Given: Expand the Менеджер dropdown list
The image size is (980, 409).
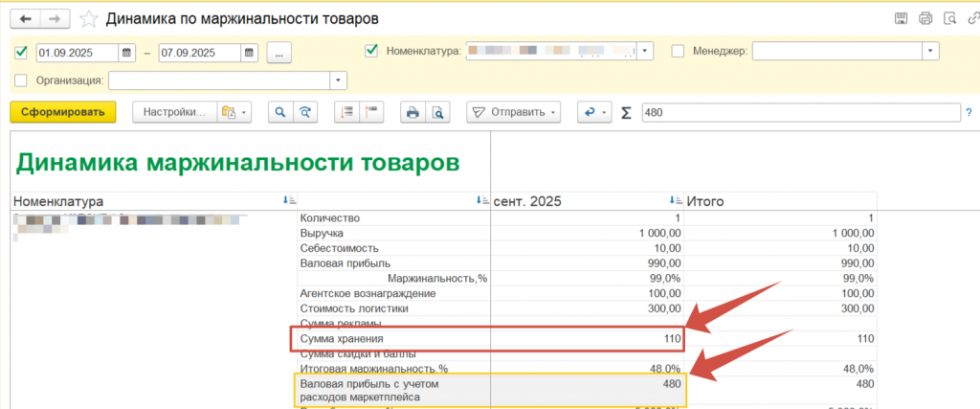Looking at the screenshot, I should coord(927,51).
